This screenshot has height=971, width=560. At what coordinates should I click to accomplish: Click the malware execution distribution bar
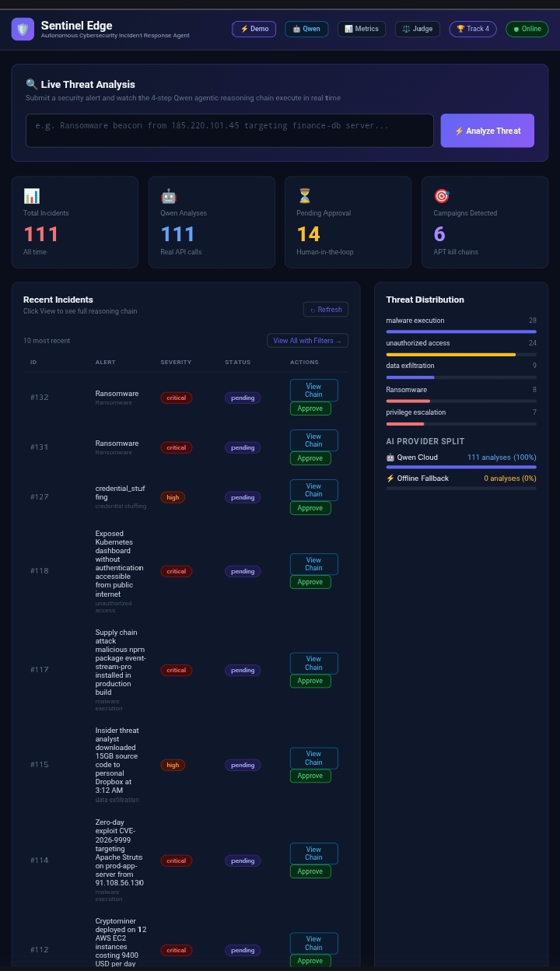tap(461, 331)
